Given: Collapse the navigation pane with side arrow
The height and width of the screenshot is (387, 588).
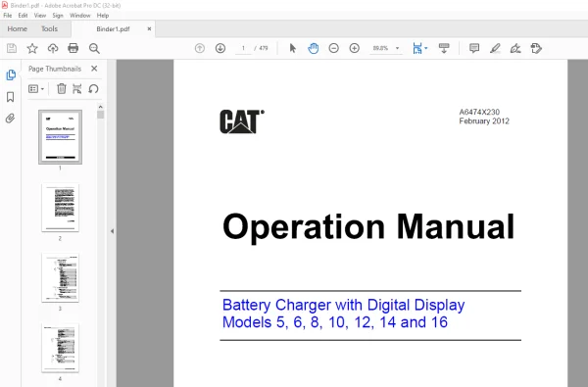Looking at the screenshot, I should (x=112, y=231).
